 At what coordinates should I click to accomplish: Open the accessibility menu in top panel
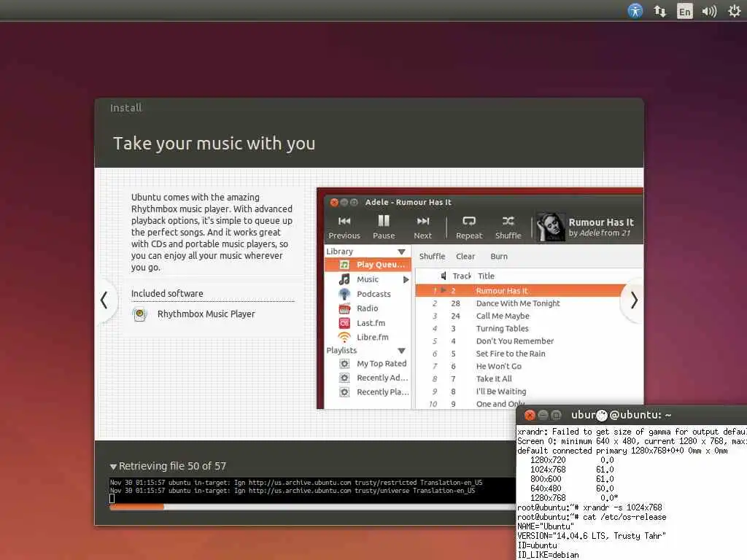pyautogui.click(x=635, y=10)
